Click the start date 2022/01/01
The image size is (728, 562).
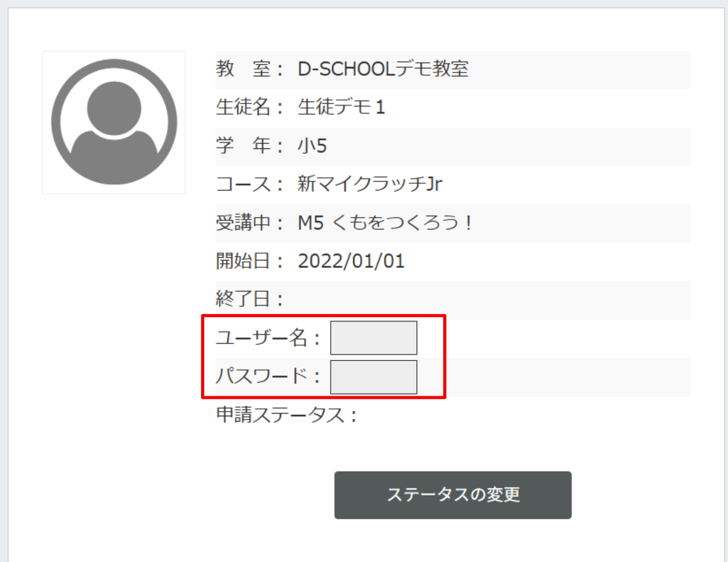[x=351, y=261]
